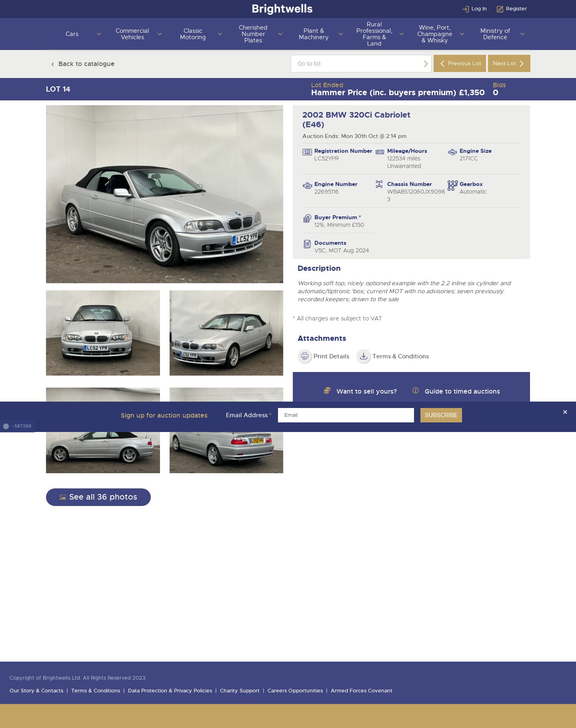
Task: Click the Documents page icon
Action: (307, 244)
